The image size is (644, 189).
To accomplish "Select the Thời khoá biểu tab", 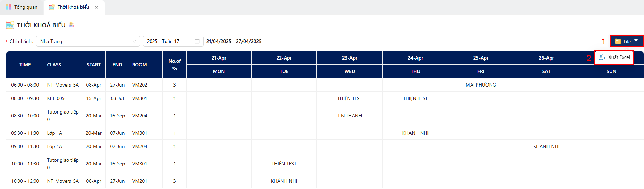I will click(74, 7).
